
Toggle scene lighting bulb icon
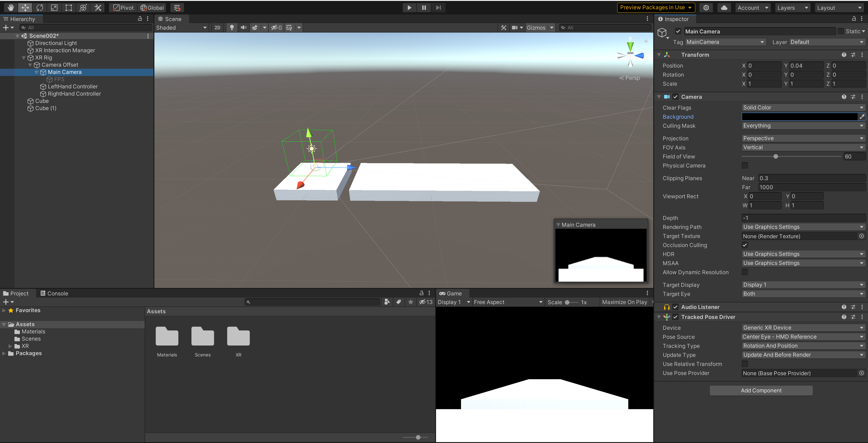tap(232, 28)
